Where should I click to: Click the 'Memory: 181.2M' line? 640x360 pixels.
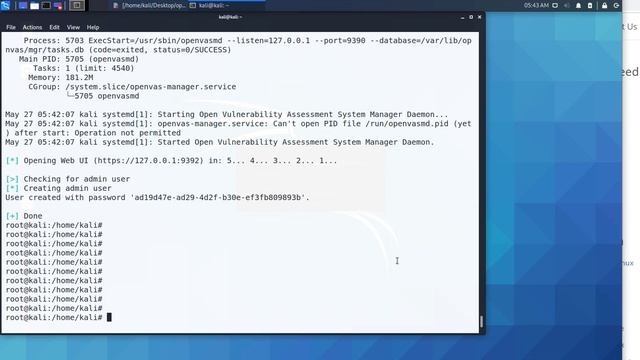(x=61, y=78)
